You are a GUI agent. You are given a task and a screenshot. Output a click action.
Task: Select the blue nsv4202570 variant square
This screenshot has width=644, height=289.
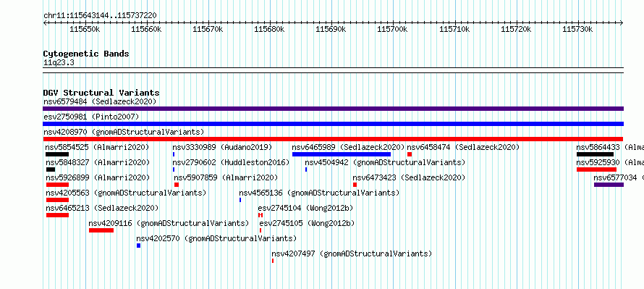tap(138, 246)
